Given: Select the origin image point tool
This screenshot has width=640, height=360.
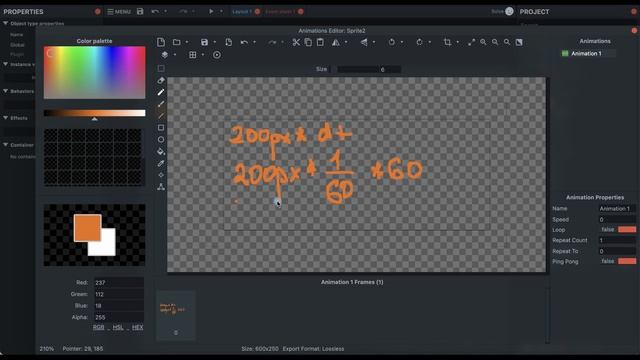Looking at the screenshot, I should click(x=161, y=175).
